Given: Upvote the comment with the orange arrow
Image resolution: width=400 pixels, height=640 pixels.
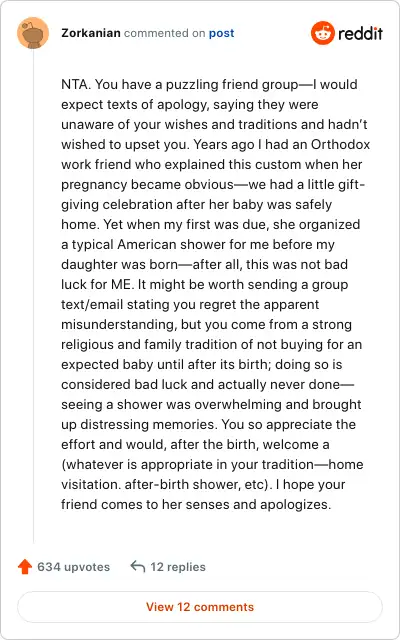Looking at the screenshot, I should coord(25,567).
